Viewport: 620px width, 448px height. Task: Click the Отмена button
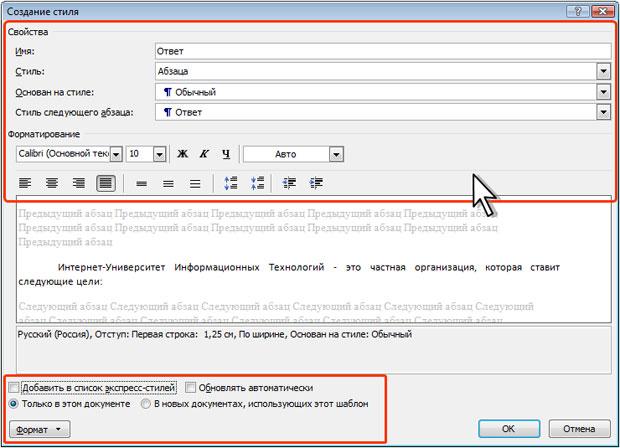pos(579,429)
